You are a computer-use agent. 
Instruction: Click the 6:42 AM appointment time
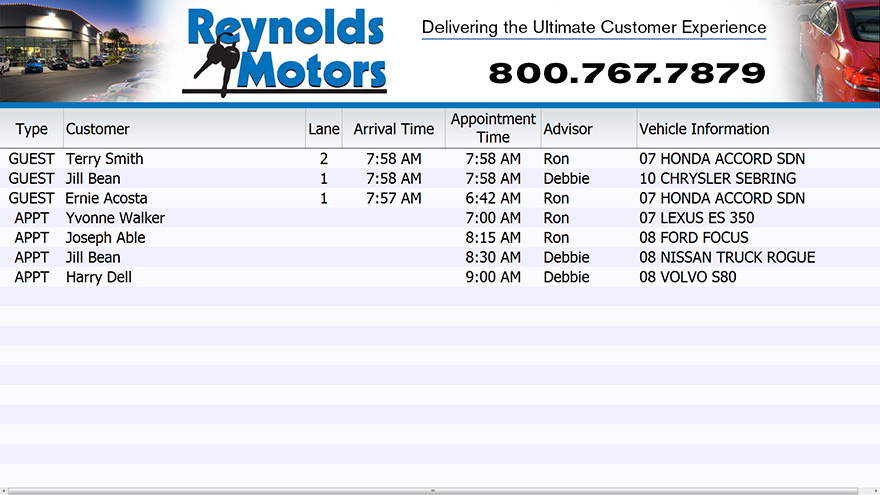493,198
